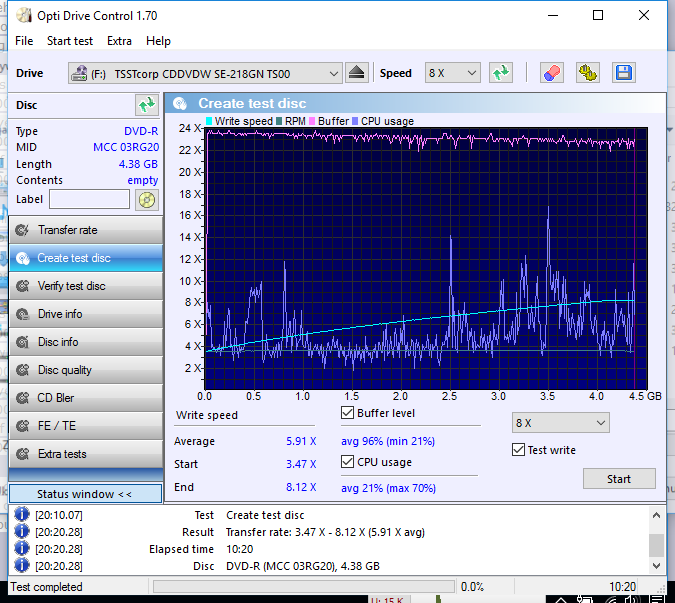This screenshot has width=675, height=603.
Task: Click the End speed value 8.12 X
Action: click(x=301, y=487)
